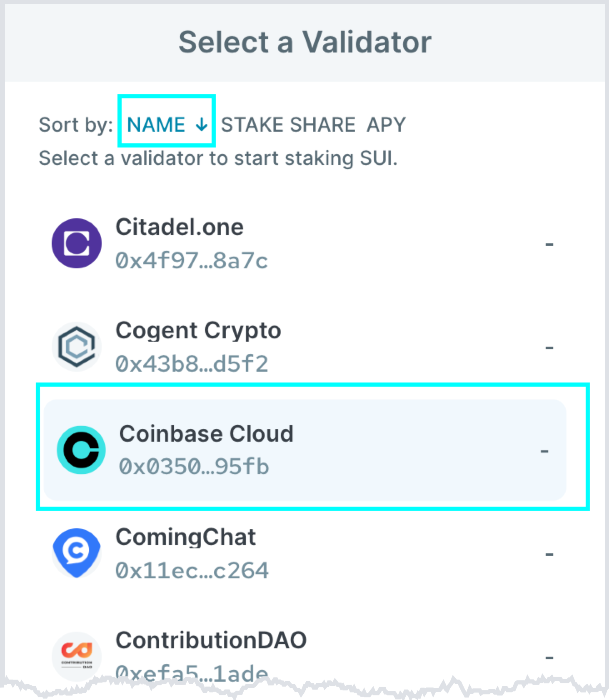Select the ComingChat validator name
Viewport: 609px width, 700px height.
pyautogui.click(x=185, y=537)
